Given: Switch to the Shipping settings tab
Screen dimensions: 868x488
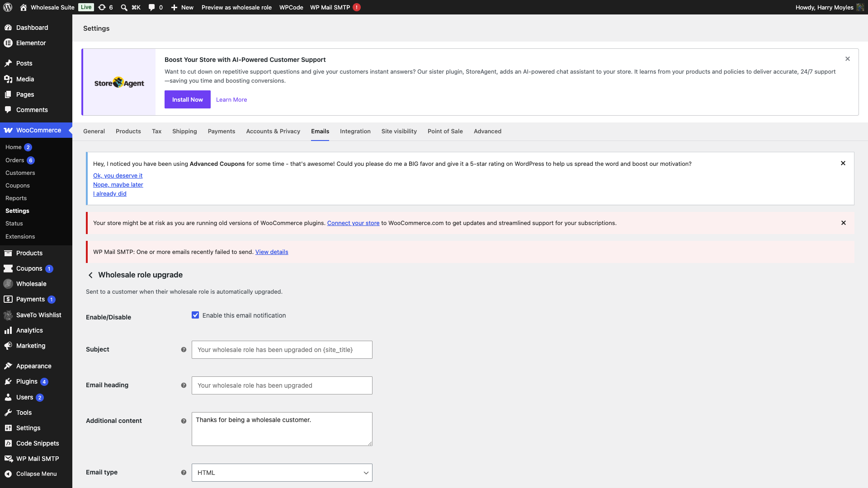Looking at the screenshot, I should (x=184, y=131).
